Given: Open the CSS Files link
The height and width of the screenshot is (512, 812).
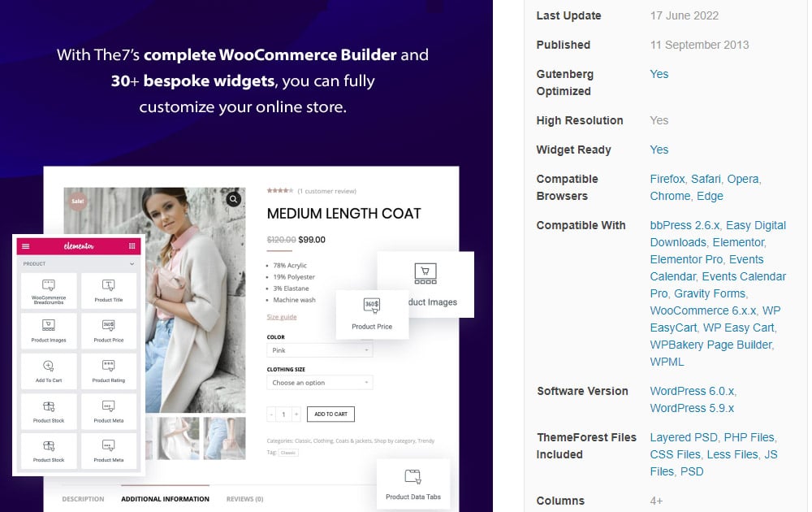Looking at the screenshot, I should coord(675,454).
